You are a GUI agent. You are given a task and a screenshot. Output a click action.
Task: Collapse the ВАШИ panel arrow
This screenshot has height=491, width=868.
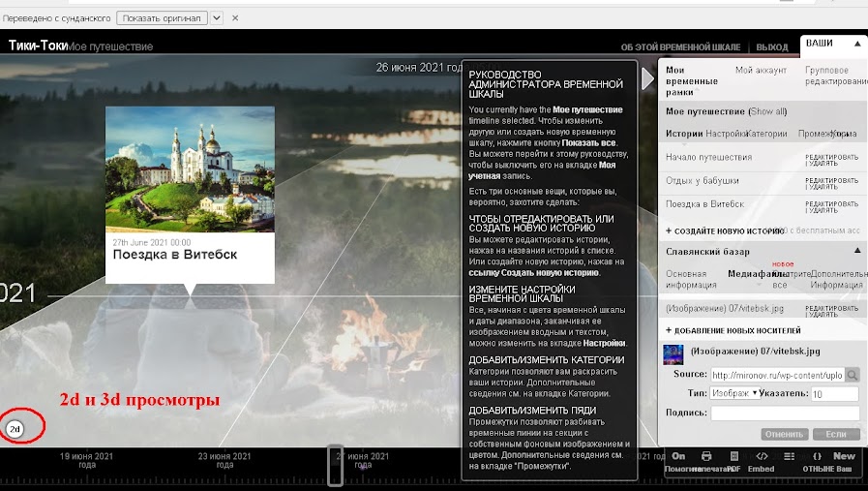(x=857, y=44)
